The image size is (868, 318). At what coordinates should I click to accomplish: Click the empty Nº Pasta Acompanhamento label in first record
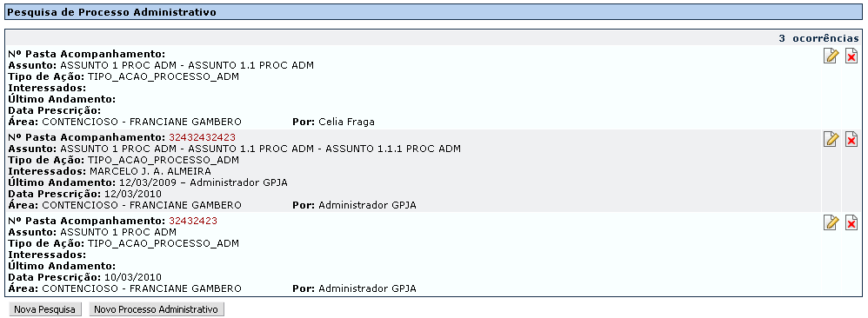click(x=87, y=54)
